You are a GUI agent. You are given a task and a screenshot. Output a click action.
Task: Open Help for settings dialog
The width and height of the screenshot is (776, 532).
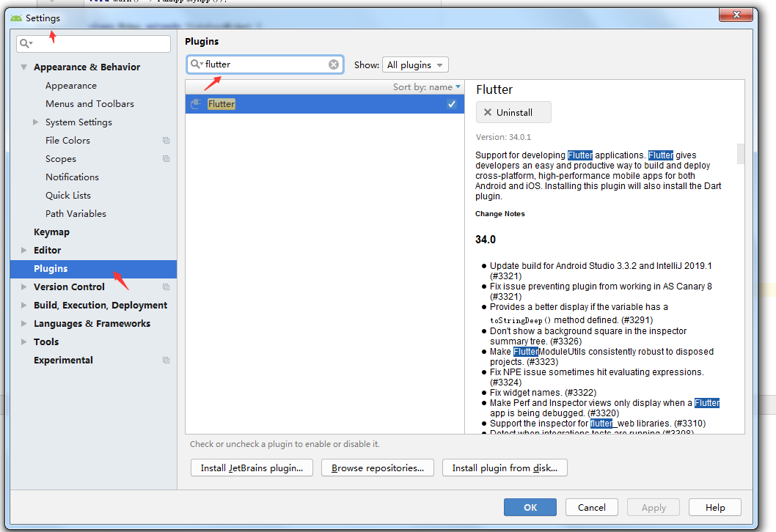coord(715,507)
